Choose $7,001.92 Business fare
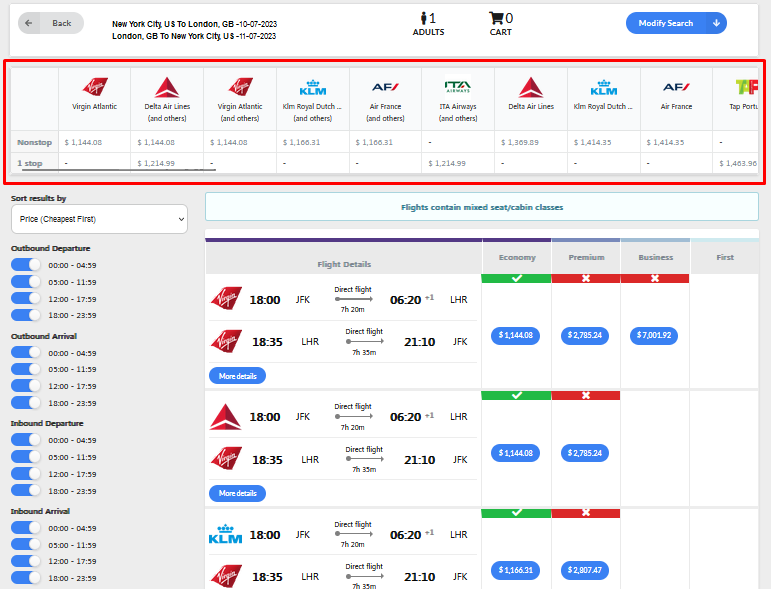This screenshot has width=771, height=589. tap(654, 335)
